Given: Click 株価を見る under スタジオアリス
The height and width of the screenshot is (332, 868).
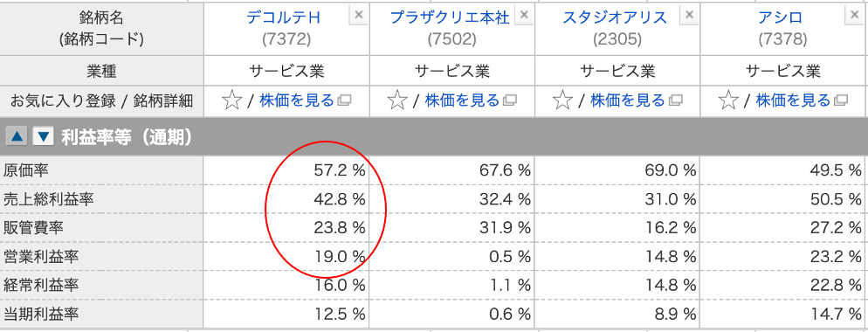Looking at the screenshot, I should 628,100.
